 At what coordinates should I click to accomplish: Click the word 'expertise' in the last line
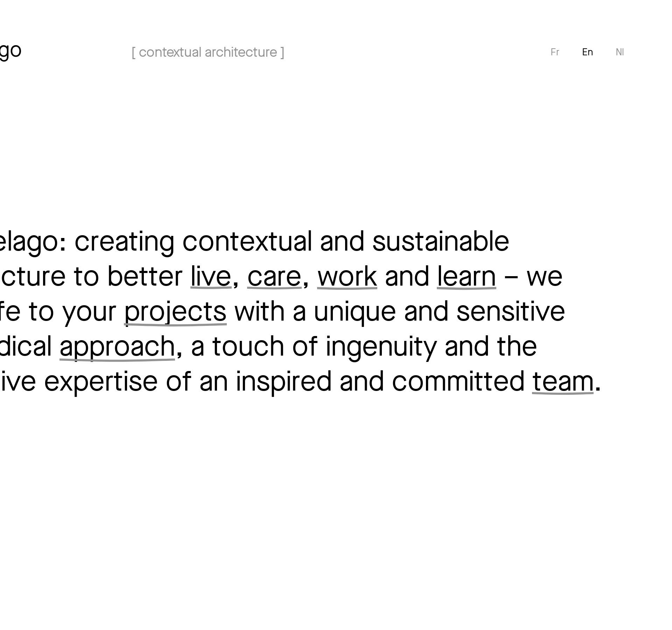coord(101,382)
